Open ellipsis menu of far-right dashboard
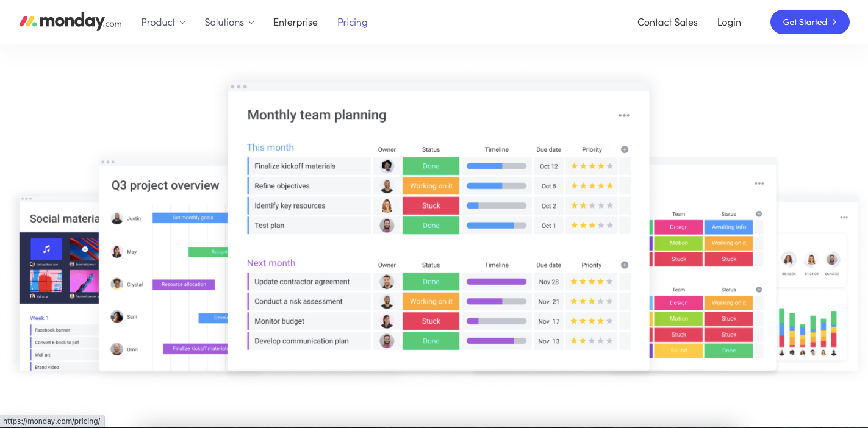 click(x=844, y=218)
